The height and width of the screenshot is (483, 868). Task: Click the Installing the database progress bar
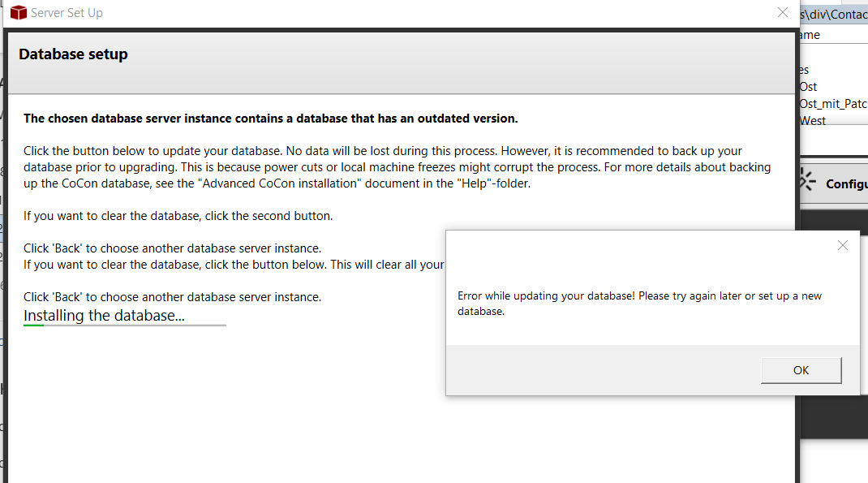(125, 326)
